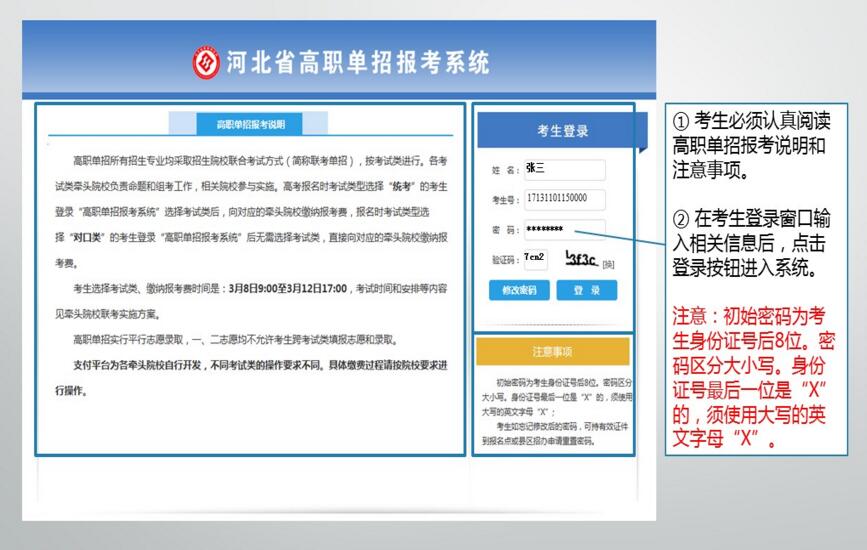Focus the 考生号 input field

565,199
